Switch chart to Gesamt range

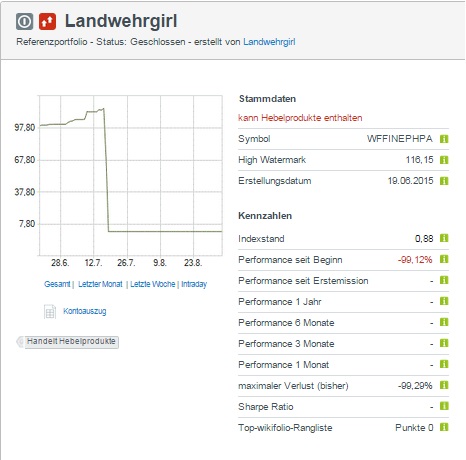click(57, 284)
